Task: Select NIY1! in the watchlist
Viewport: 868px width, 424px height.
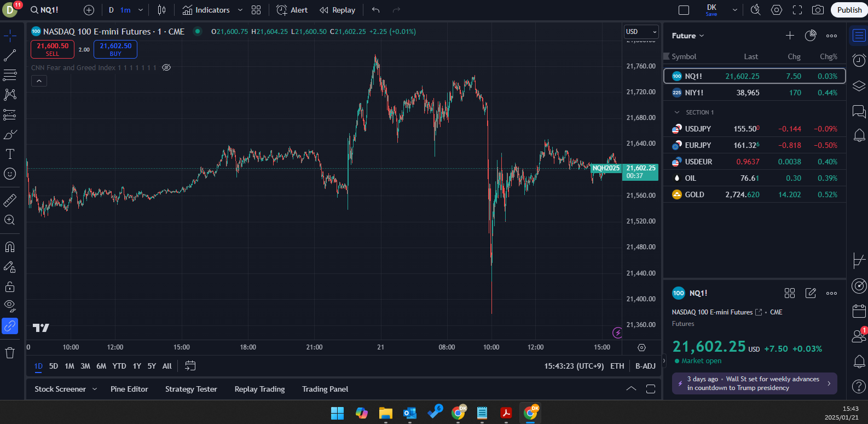Action: 755,93
